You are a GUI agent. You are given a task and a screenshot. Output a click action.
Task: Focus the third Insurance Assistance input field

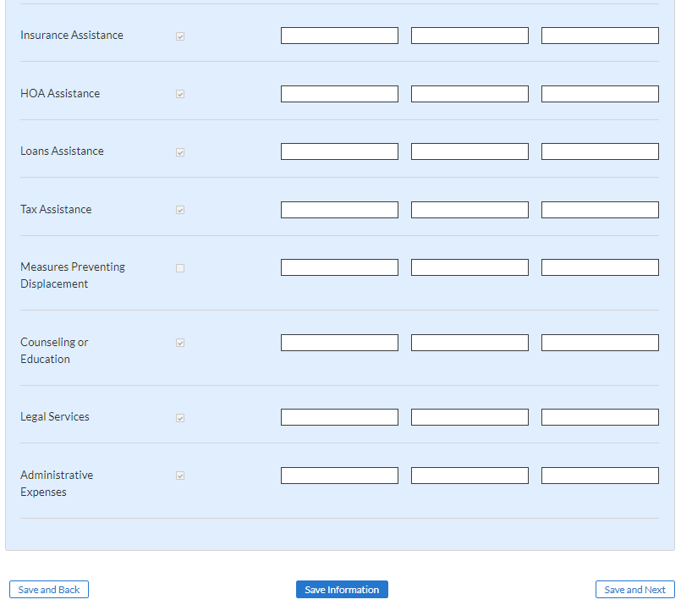click(601, 36)
